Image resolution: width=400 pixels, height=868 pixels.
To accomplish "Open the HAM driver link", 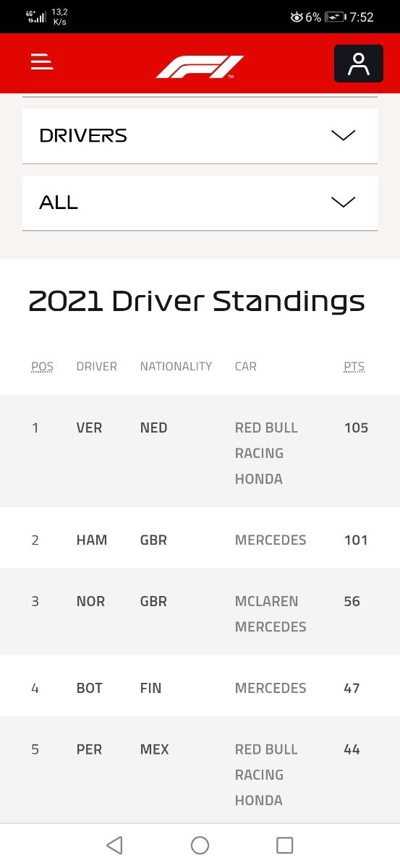I will coord(92,540).
